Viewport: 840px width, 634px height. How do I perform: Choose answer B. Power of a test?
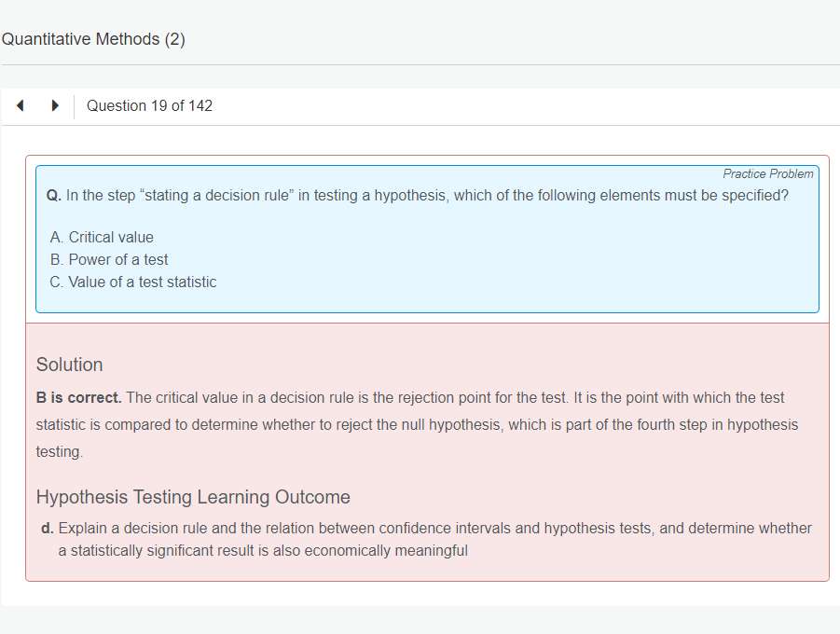point(109,259)
